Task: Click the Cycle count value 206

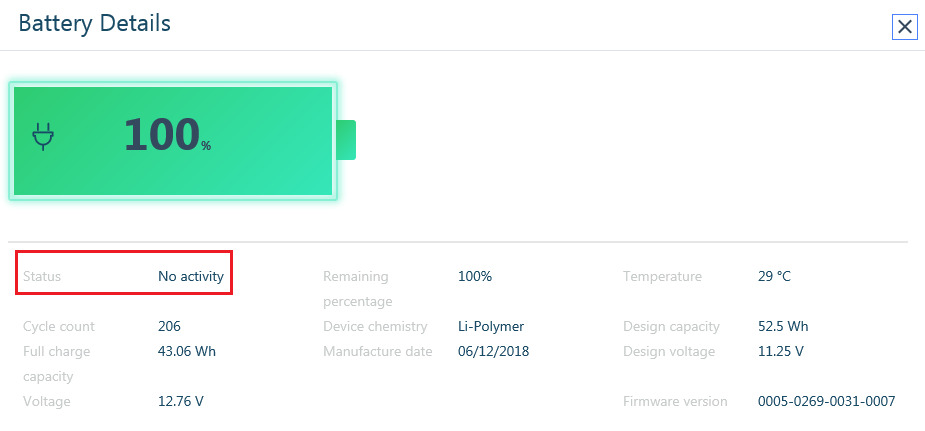Action: click(x=169, y=326)
